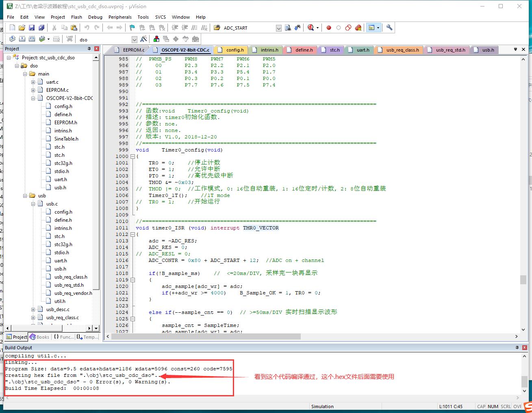This screenshot has width=532, height=413.
Task: Insert a bookmark with the flag icon
Action: tap(132, 28)
